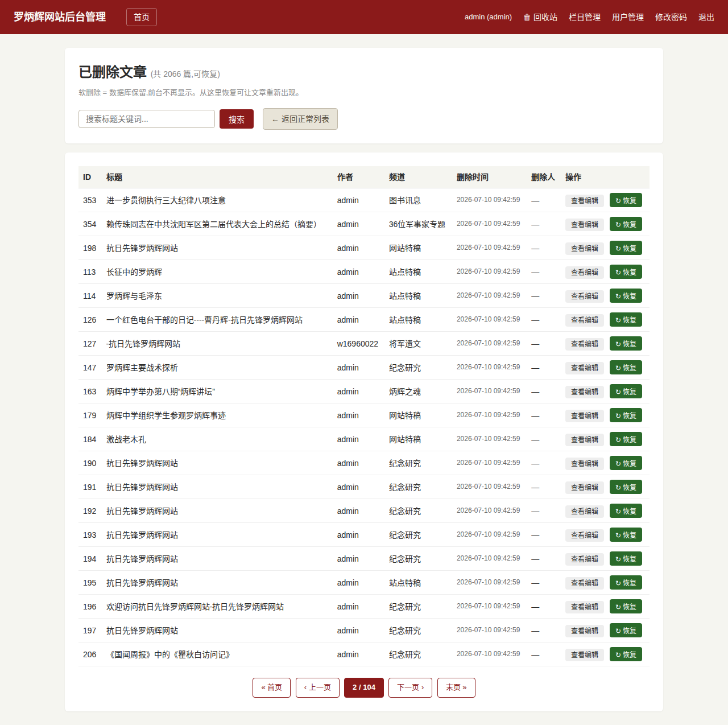Restore article 184 激战老木孔

point(626,439)
